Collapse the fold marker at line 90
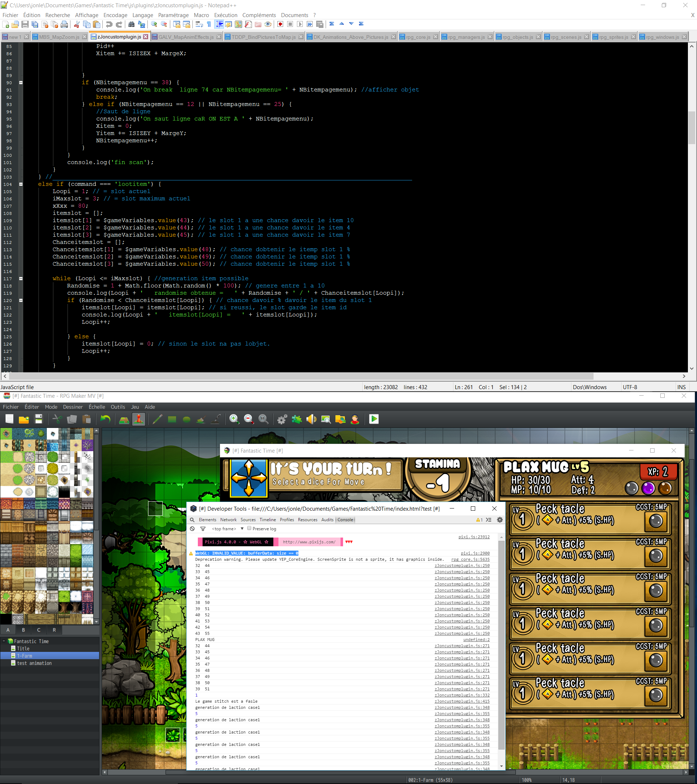The image size is (697, 784). (x=21, y=82)
